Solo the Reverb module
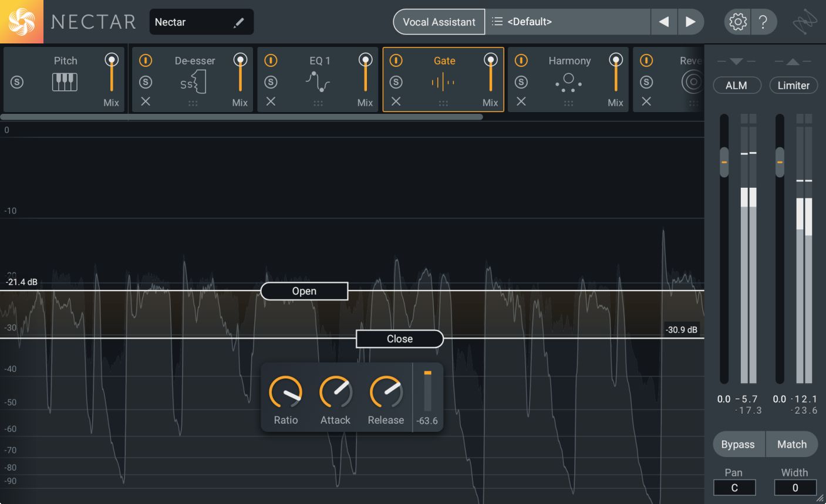This screenshot has height=504, width=826. click(x=646, y=82)
